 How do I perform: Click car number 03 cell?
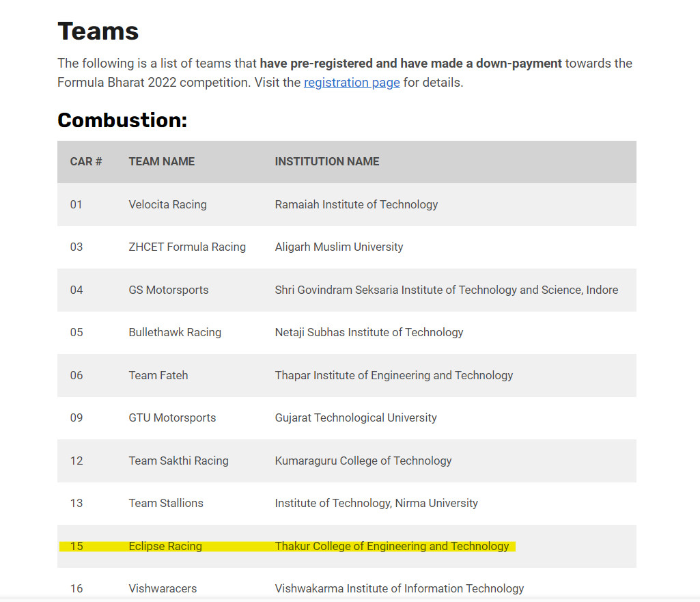pos(76,247)
